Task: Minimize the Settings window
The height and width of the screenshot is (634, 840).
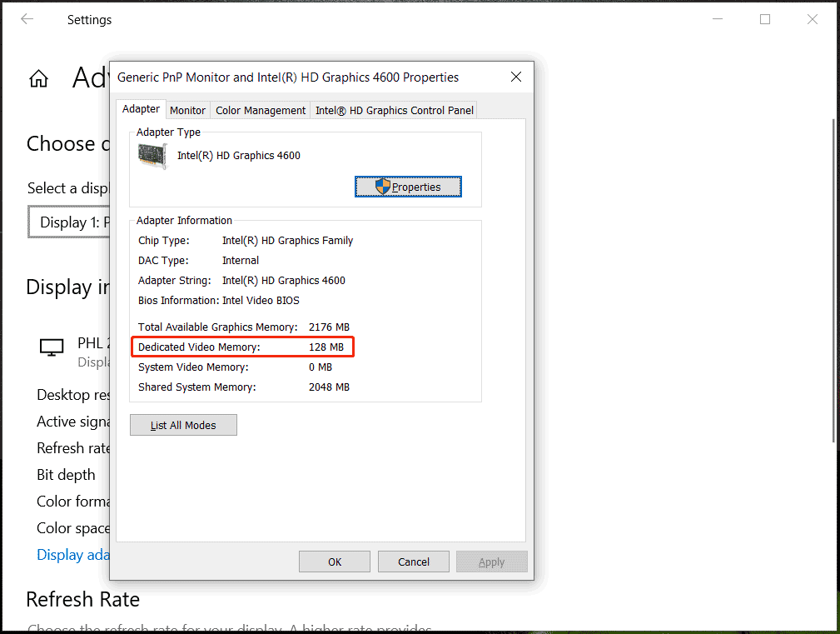Action: (717, 19)
